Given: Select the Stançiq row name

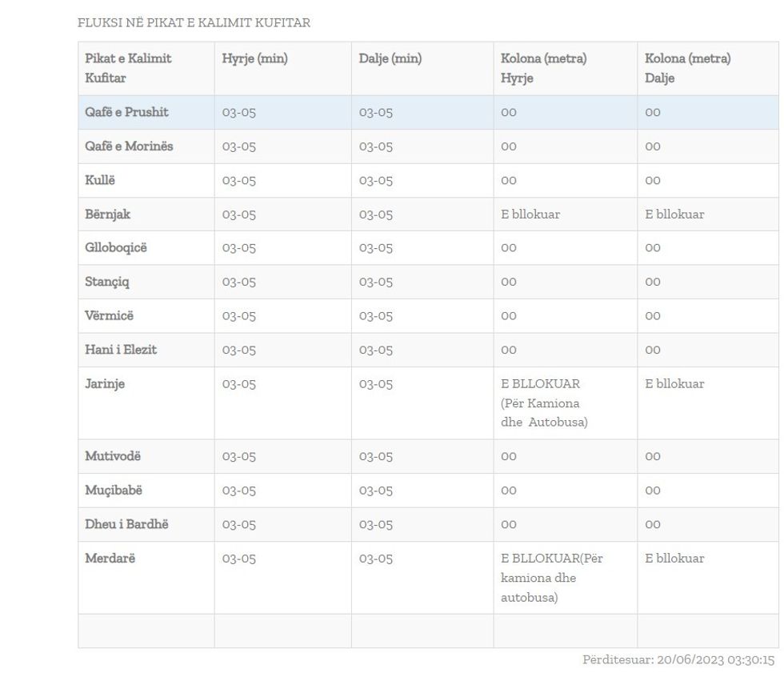Looking at the screenshot, I should click(x=109, y=282).
